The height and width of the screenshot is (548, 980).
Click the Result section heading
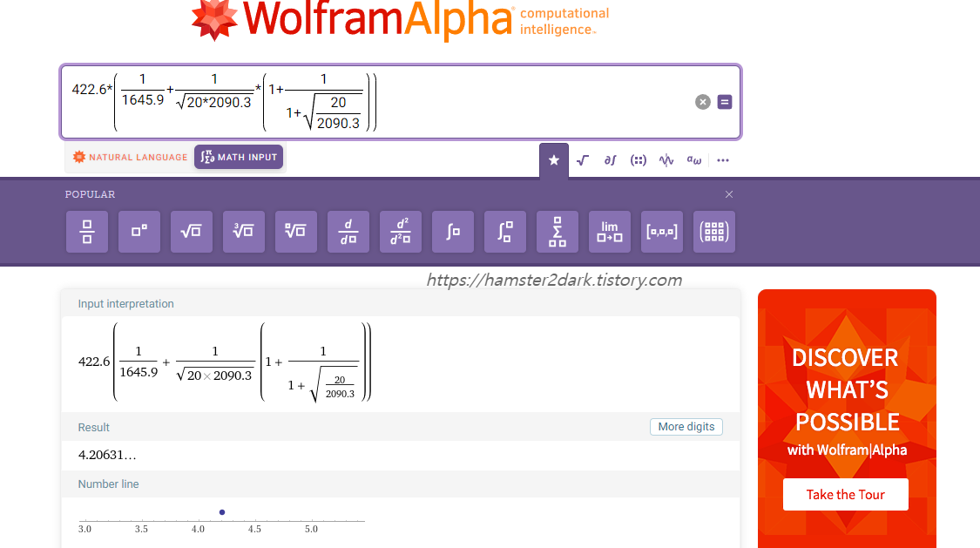[94, 428]
